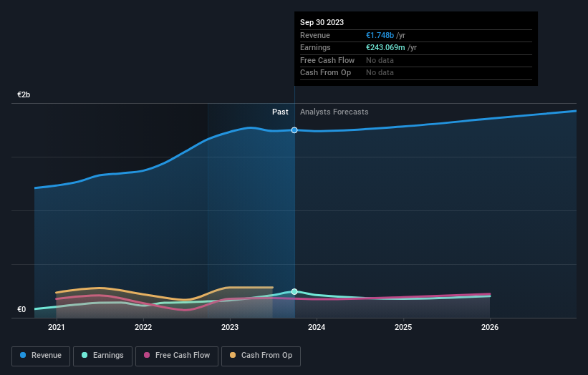Click the Cash From Op row label in tooltip
Screen dimensions: 588x375
[x=325, y=73]
